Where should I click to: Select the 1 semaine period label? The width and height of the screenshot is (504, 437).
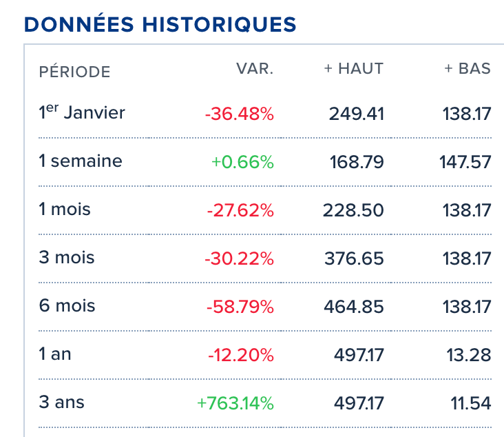(81, 161)
